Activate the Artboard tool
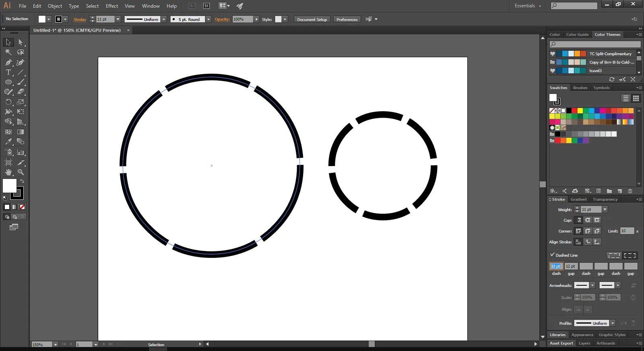The height and width of the screenshot is (351, 644). click(x=8, y=162)
